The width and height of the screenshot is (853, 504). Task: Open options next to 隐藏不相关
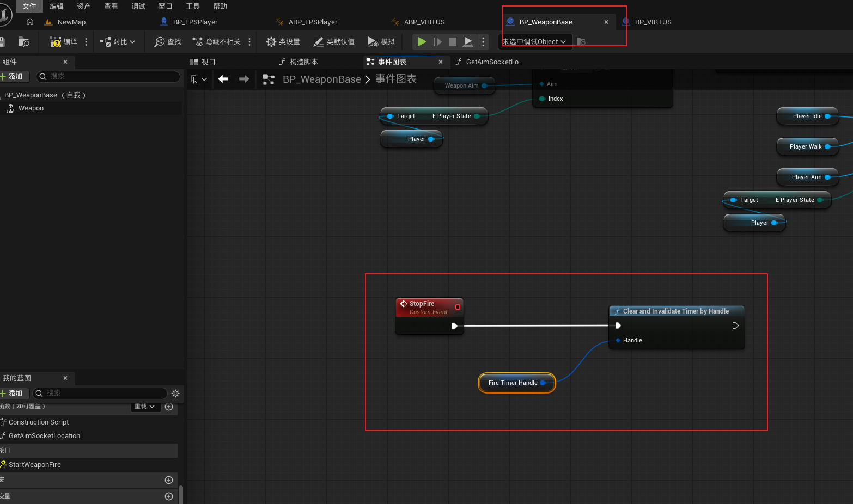pyautogui.click(x=249, y=42)
